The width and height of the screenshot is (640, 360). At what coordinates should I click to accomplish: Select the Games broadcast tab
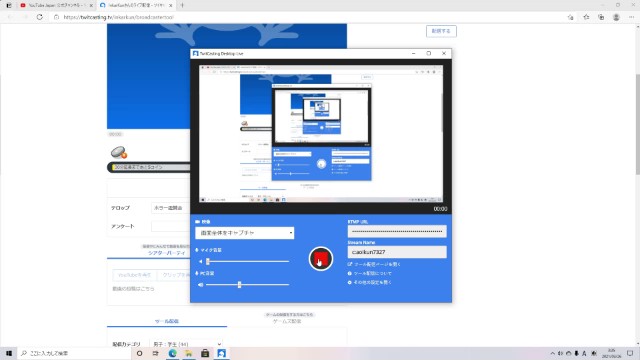[287, 321]
